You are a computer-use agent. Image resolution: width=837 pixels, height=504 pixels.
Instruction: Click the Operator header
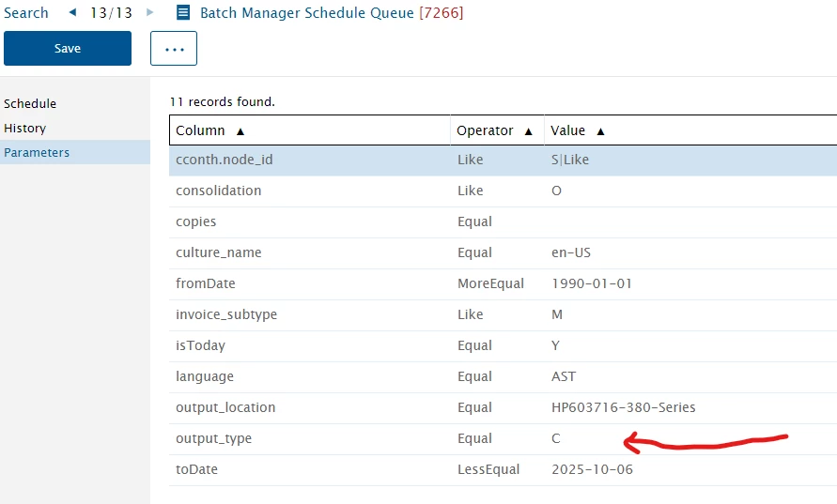(485, 130)
